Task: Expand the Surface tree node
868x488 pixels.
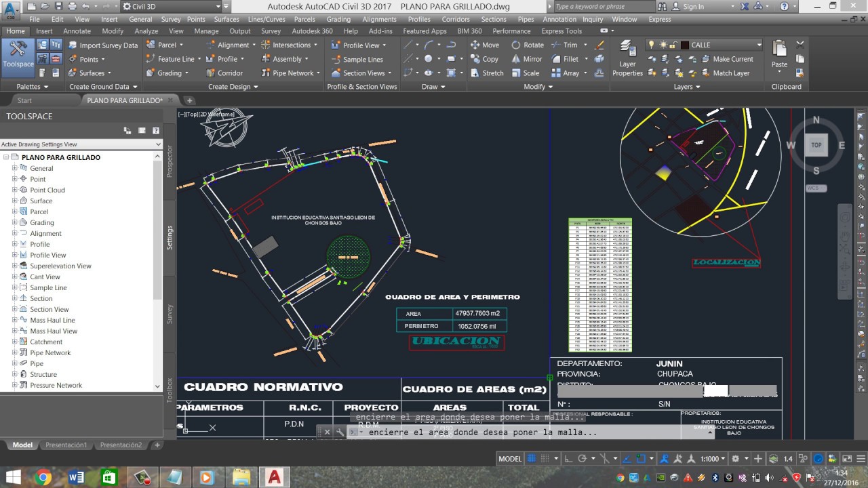Action: click(x=14, y=201)
